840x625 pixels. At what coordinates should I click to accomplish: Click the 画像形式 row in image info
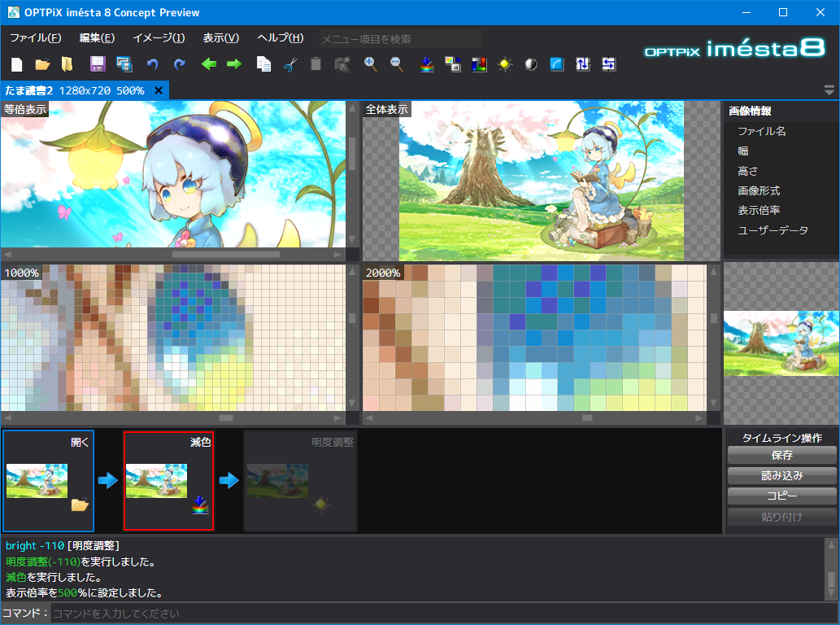tap(759, 190)
